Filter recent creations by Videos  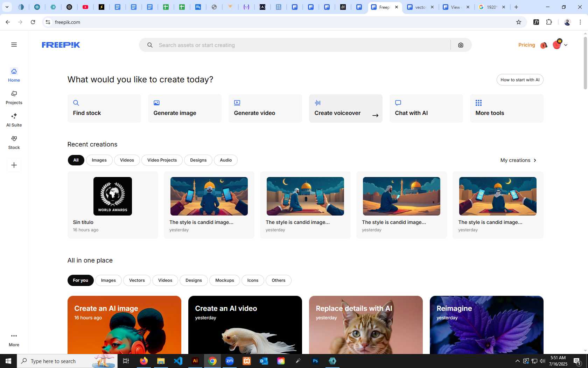[127, 160]
